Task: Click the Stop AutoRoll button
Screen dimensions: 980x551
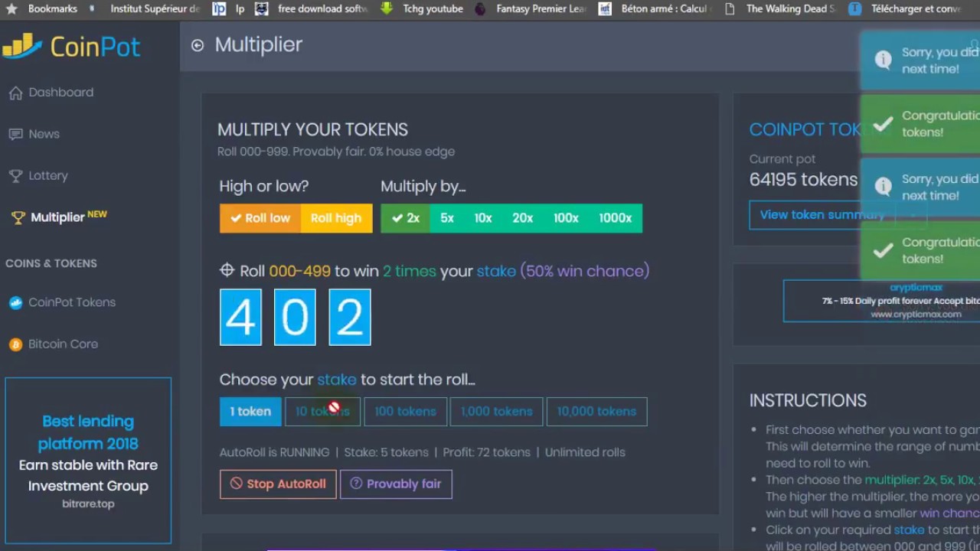Action: 278,484
